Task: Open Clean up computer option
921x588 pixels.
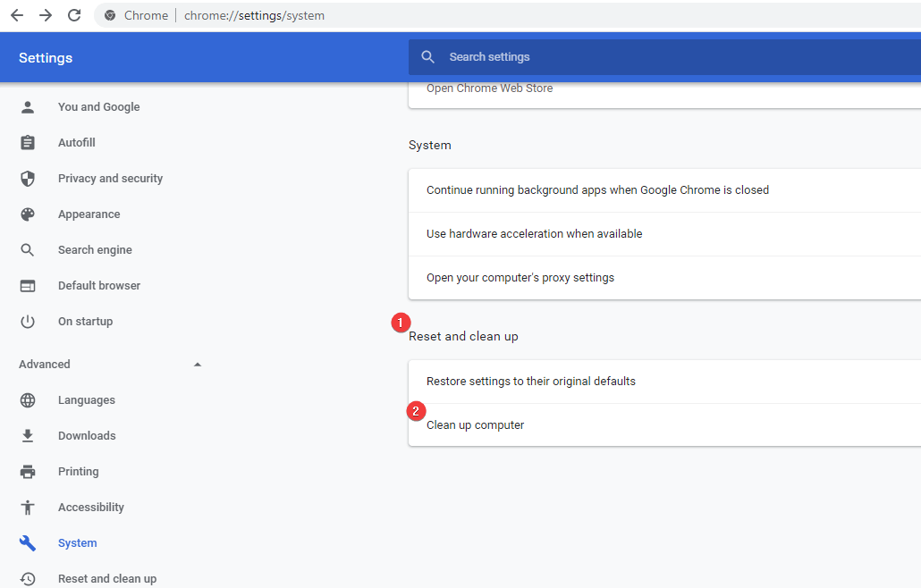Action: 476,425
